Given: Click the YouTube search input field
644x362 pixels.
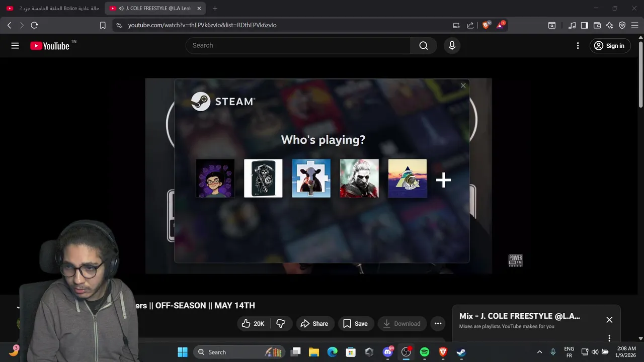Looking at the screenshot, I should point(298,45).
